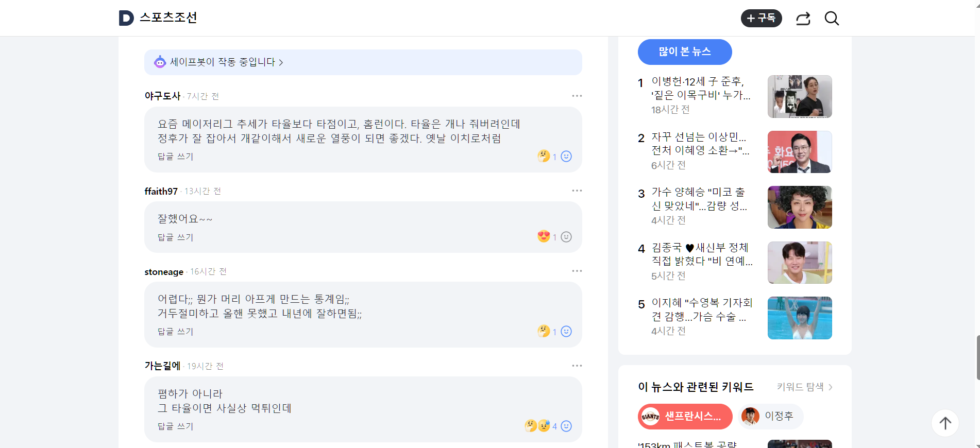Open thumbnail for 이병헌 news

pyautogui.click(x=800, y=97)
